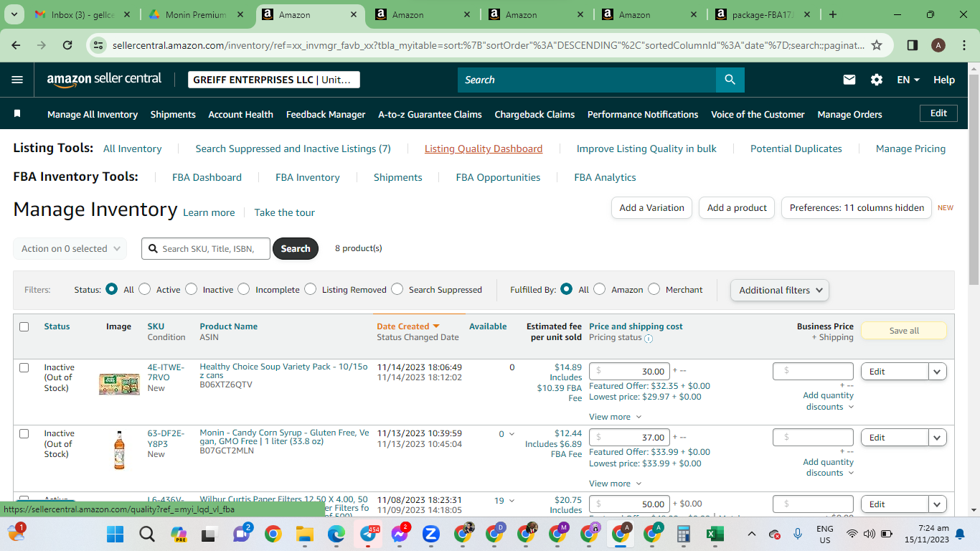Screen dimensions: 980x551
Task: Open Shipments in the top navigation bar
Action: point(173,114)
